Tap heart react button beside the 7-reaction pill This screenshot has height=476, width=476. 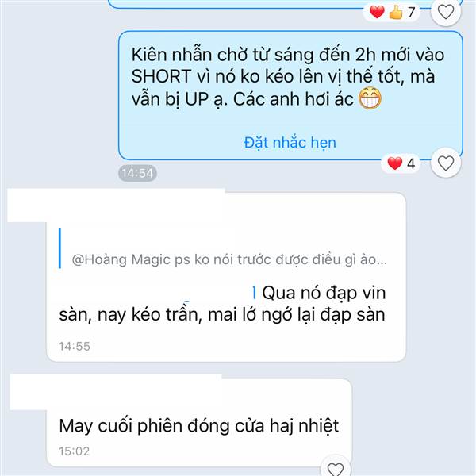point(446,12)
